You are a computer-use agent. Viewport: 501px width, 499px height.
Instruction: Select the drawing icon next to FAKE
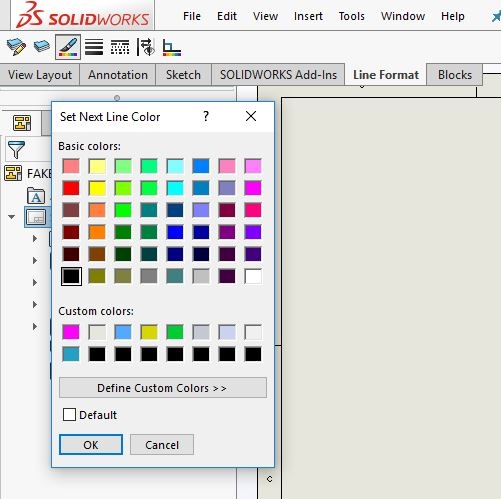click(13, 173)
